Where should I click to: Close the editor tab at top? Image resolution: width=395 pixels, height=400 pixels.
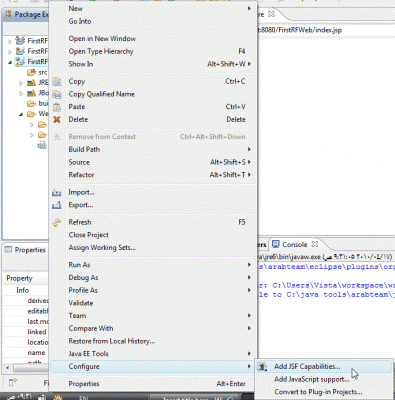(271, 14)
